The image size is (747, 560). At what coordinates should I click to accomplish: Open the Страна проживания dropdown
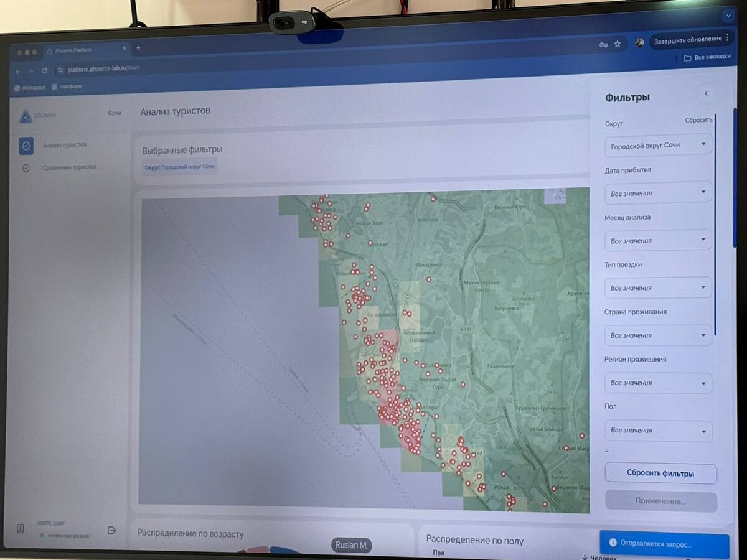coord(658,335)
